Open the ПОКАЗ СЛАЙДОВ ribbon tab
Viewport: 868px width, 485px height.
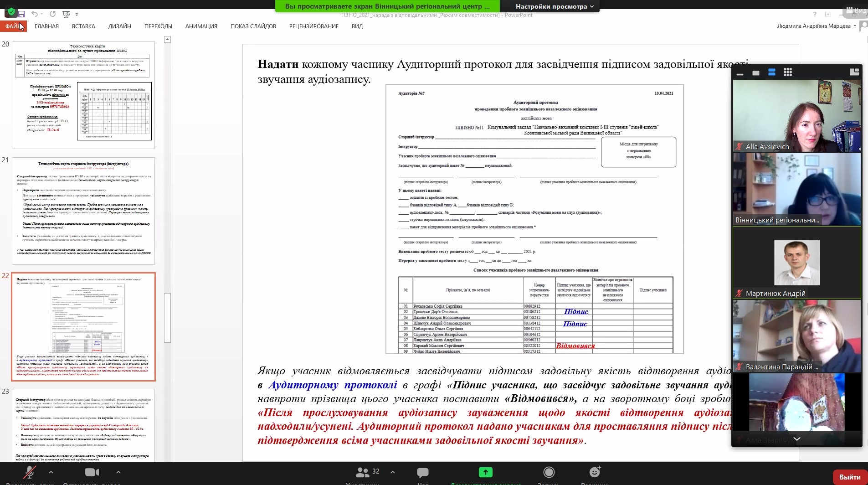click(253, 26)
